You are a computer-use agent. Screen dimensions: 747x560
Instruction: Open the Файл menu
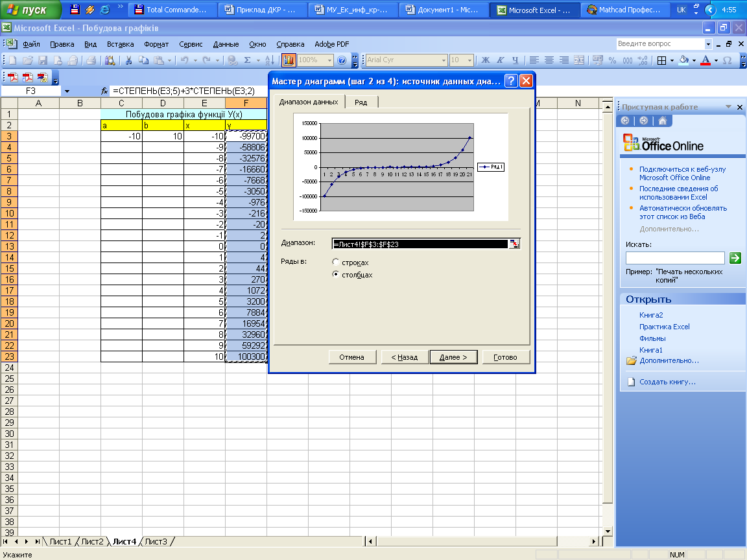tap(31, 44)
